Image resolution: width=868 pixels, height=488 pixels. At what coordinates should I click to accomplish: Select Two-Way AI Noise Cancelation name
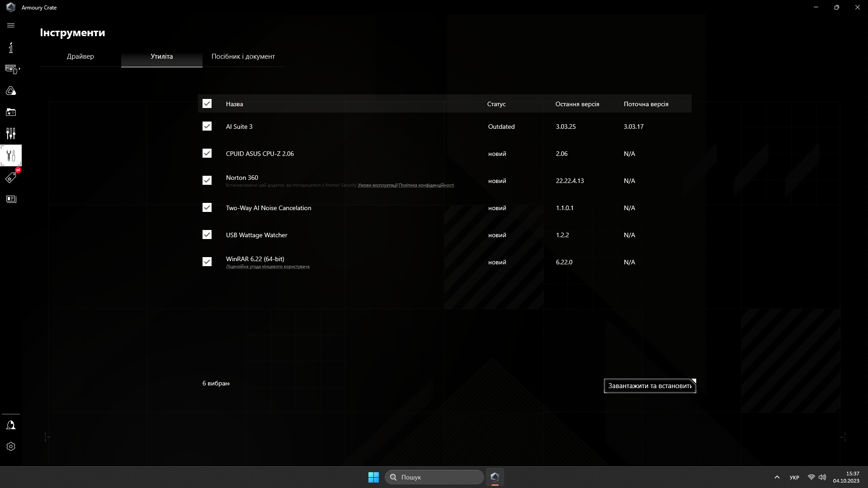pyautogui.click(x=269, y=208)
